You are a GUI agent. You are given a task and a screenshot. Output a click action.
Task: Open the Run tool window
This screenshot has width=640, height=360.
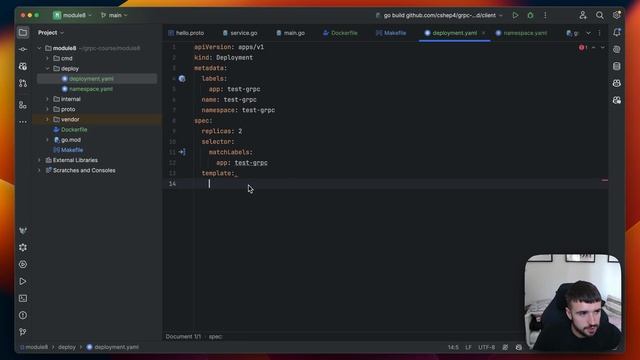click(x=23, y=282)
